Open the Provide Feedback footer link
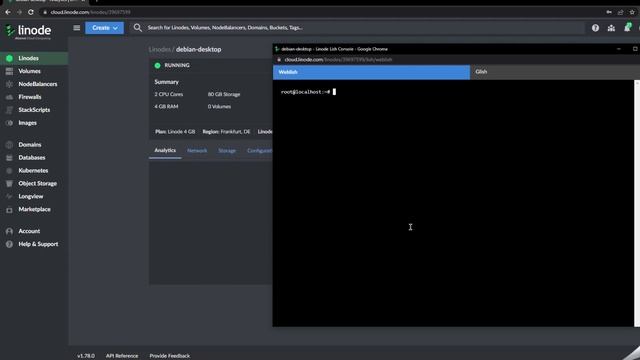This screenshot has height=360, width=640. point(170,356)
